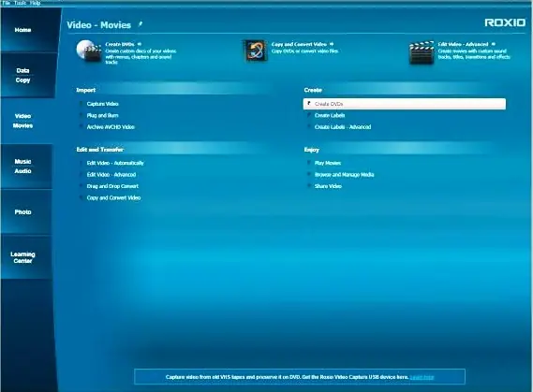Click the Create DVDs disc and clapperboard icon

point(89,51)
